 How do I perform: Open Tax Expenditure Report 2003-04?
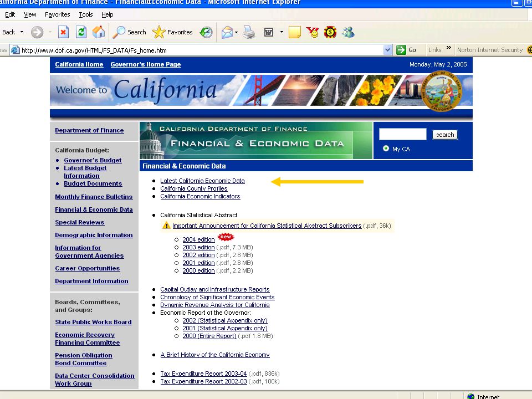[x=203, y=374]
